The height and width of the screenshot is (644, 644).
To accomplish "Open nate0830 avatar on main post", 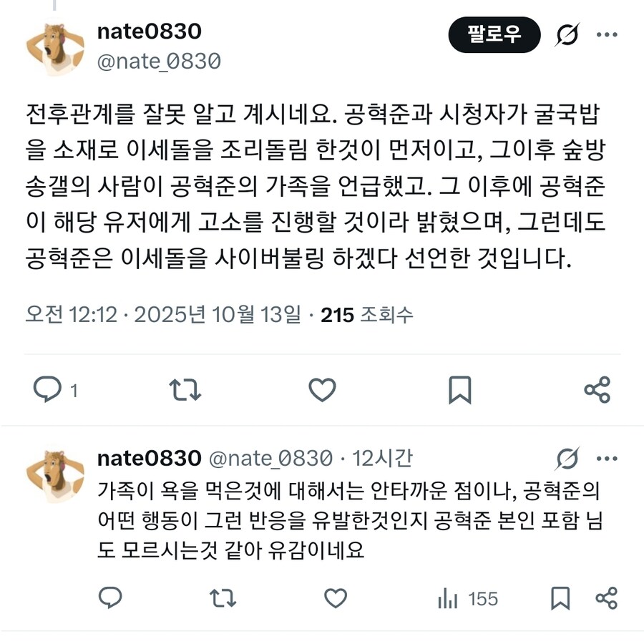I will (55, 49).
